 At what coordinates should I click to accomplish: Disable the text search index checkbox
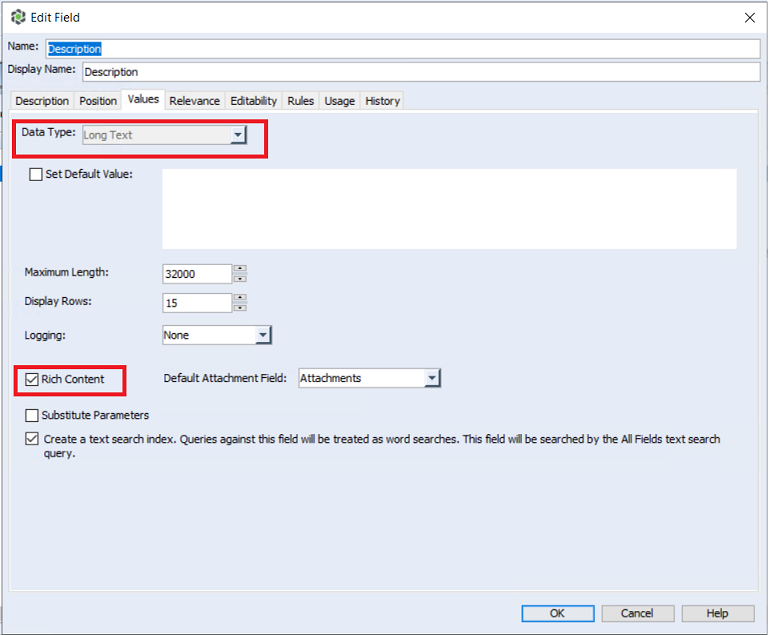click(x=33, y=439)
